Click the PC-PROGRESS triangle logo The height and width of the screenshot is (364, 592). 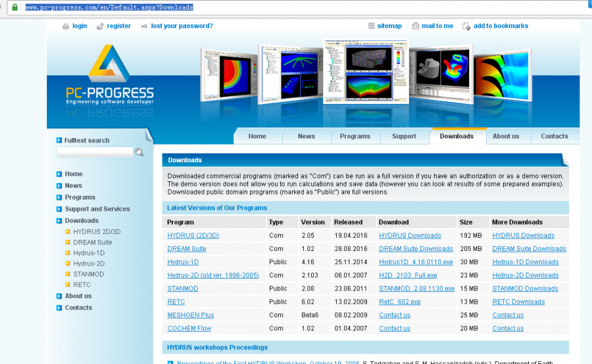pos(109,63)
